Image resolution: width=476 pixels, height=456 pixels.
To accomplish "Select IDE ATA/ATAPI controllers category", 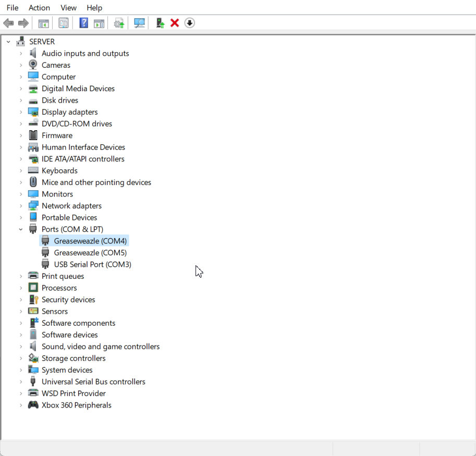I will pyautogui.click(x=83, y=158).
